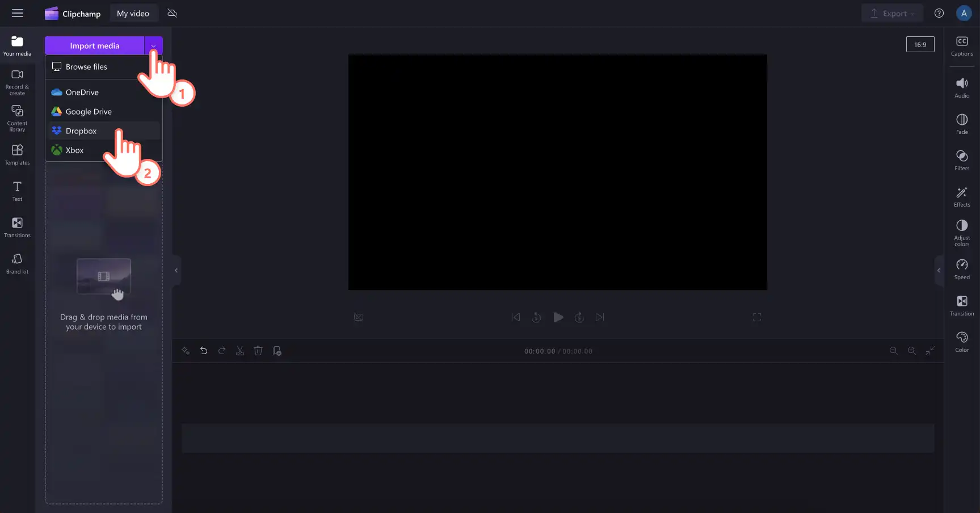Open the 16:9 aspect ratio selector
The height and width of the screenshot is (513, 980).
[x=920, y=44]
